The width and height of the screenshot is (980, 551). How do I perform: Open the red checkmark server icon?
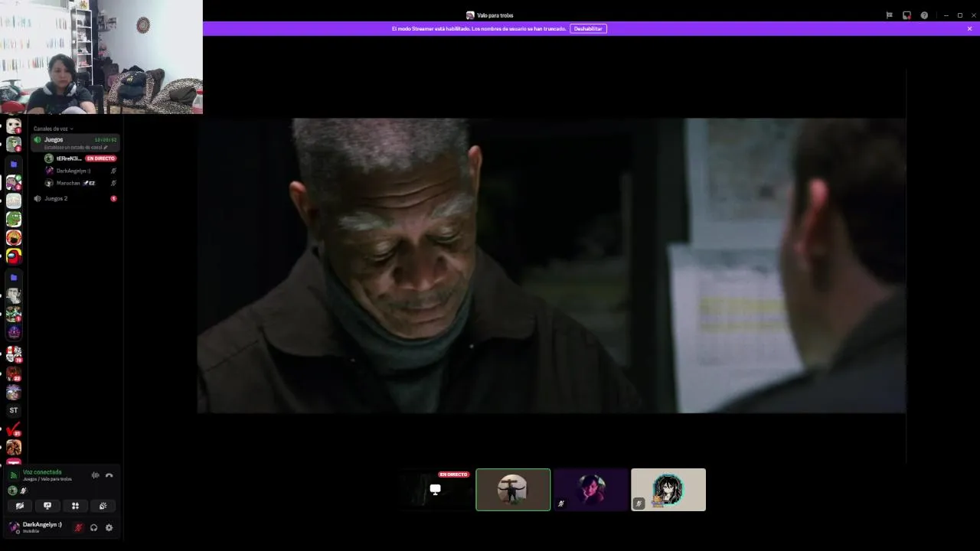click(x=14, y=430)
